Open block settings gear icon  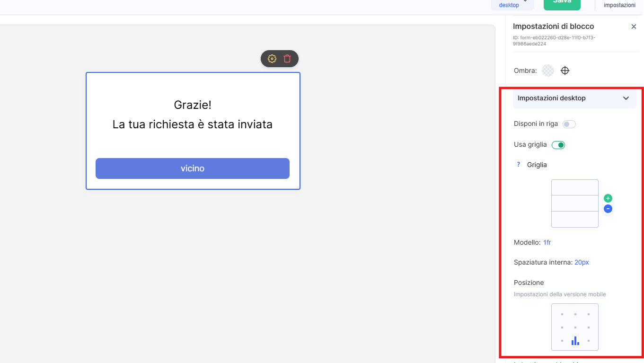[272, 59]
